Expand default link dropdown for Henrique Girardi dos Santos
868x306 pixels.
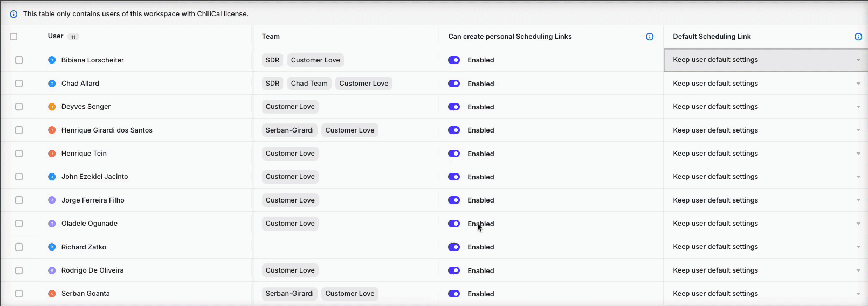[x=766, y=130]
